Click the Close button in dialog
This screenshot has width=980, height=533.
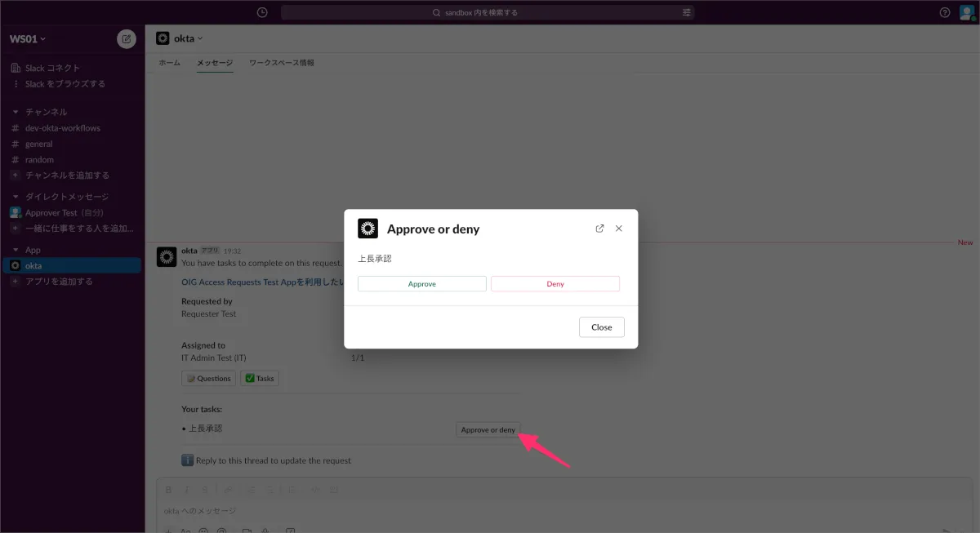(602, 327)
